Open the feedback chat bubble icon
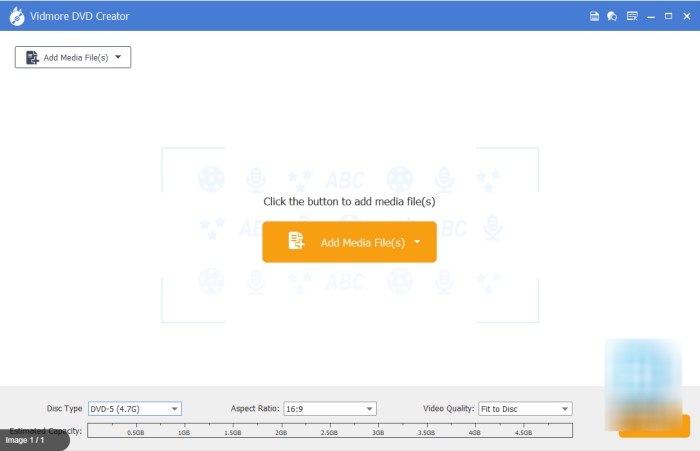The width and height of the screenshot is (700, 451). click(x=612, y=16)
